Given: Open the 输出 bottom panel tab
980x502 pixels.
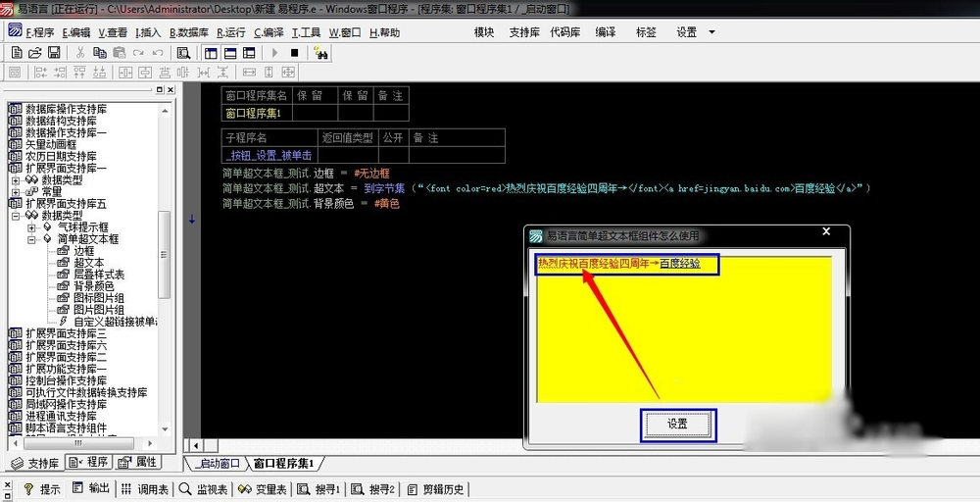Looking at the screenshot, I should (91, 488).
